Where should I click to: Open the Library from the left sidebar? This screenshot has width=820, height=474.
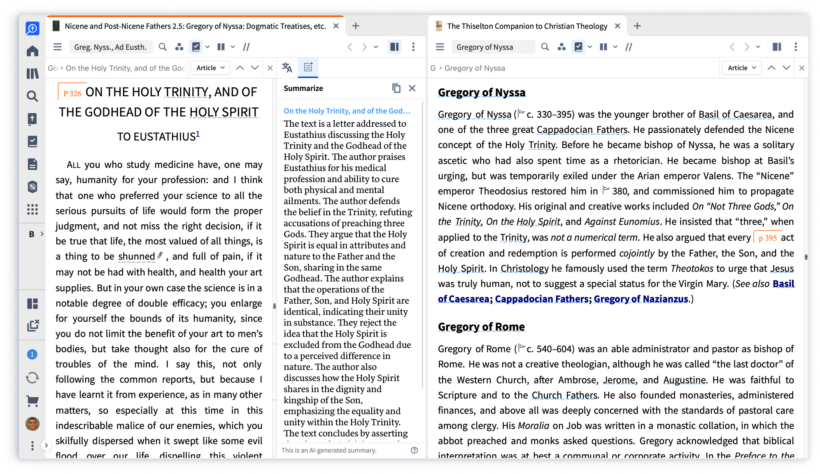click(33, 73)
